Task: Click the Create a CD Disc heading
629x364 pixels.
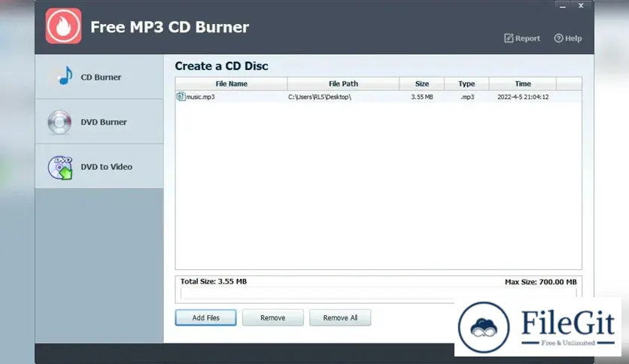Action: (221, 66)
